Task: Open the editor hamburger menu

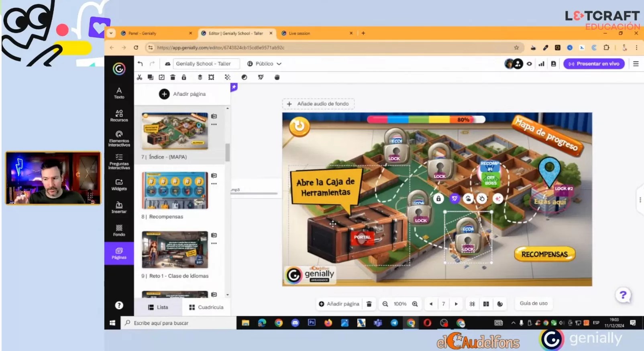Action: 636,64
